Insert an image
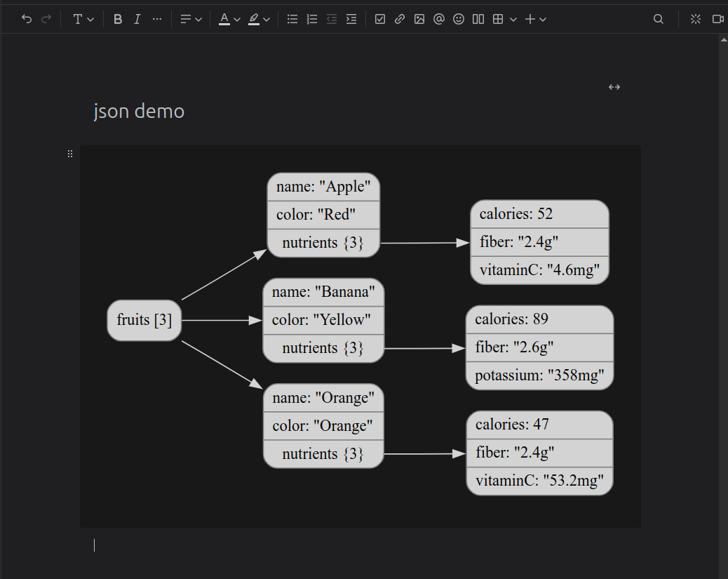This screenshot has height=579, width=728. pyautogui.click(x=419, y=20)
